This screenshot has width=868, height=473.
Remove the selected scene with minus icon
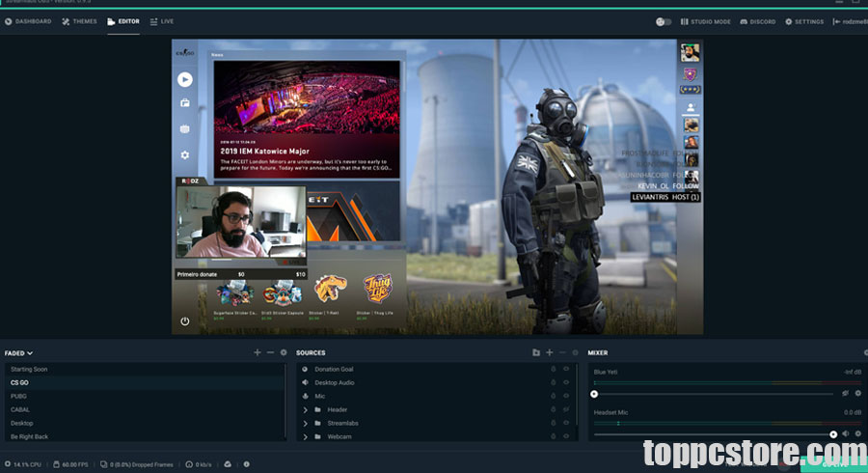[x=270, y=352]
